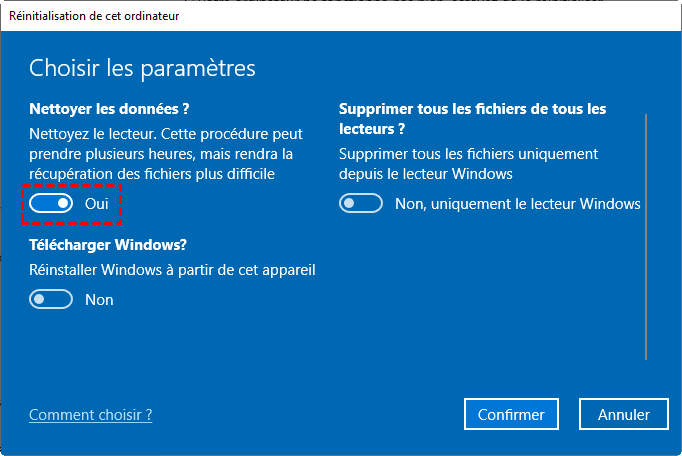682x456 pixels.
Task: Turn off the Nettoyer les données toggle
Action: click(x=51, y=203)
